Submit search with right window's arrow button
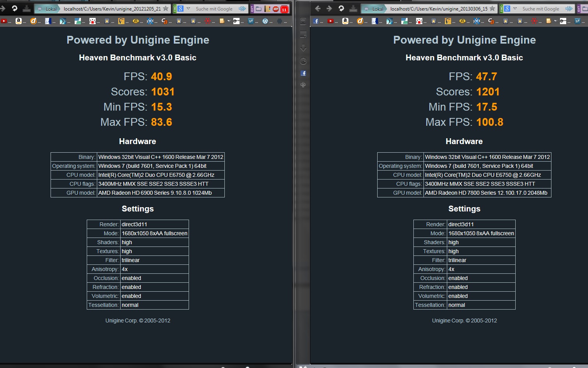 (569, 9)
